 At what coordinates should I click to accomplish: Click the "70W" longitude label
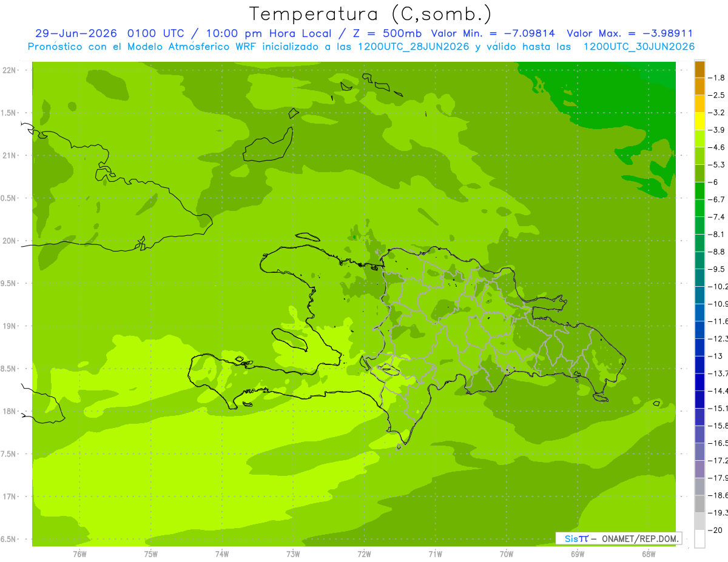507,554
